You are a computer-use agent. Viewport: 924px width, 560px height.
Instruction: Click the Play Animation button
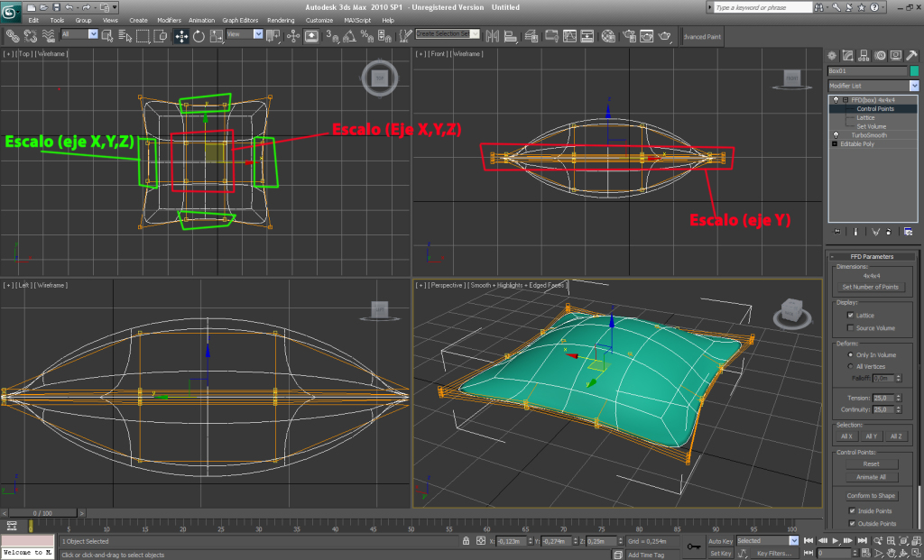pos(836,540)
